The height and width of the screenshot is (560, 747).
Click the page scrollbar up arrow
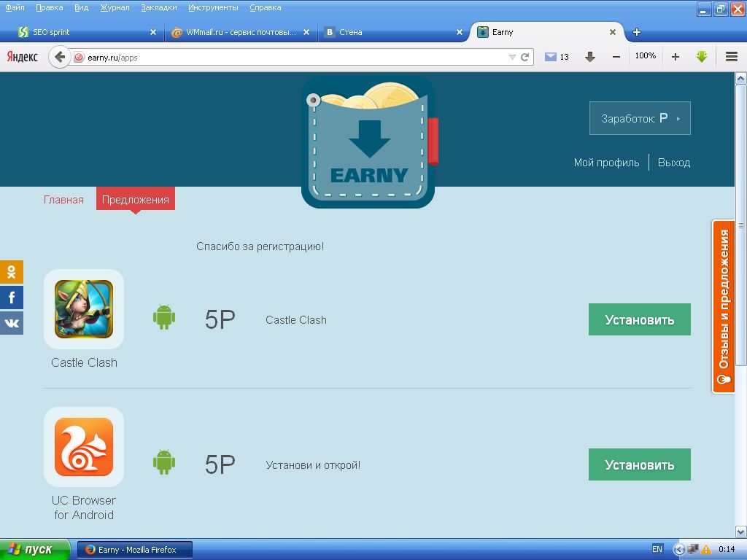point(741,78)
